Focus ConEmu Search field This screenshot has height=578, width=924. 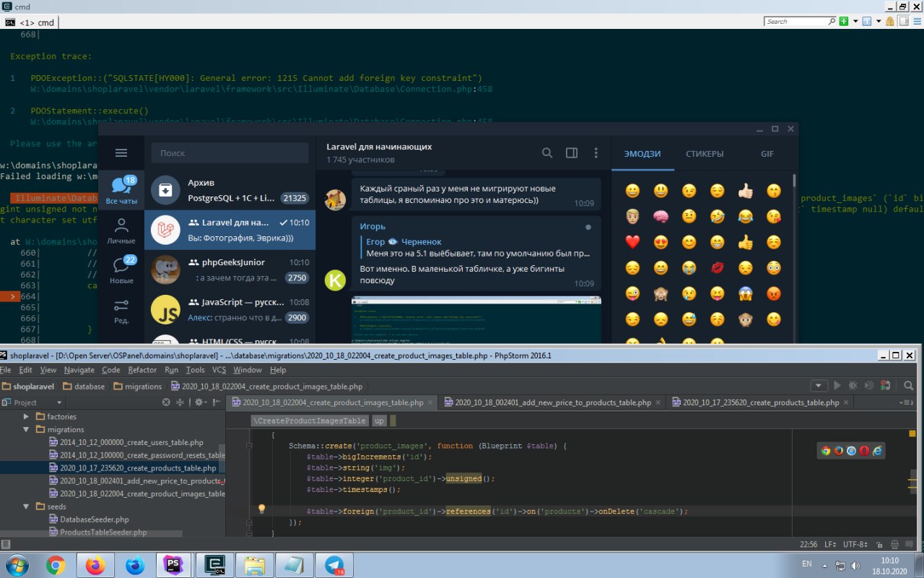[x=798, y=22]
